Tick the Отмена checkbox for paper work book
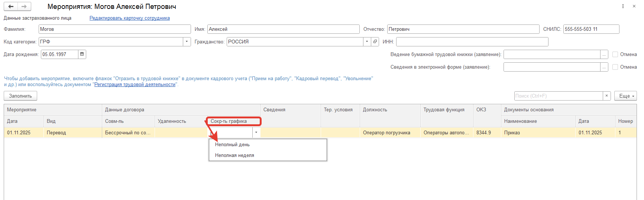 point(615,55)
